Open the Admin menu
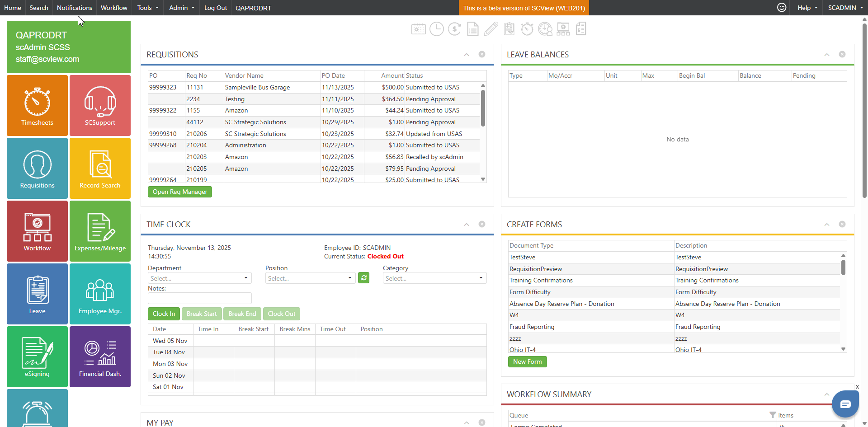Image resolution: width=868 pixels, height=427 pixels. [x=182, y=8]
